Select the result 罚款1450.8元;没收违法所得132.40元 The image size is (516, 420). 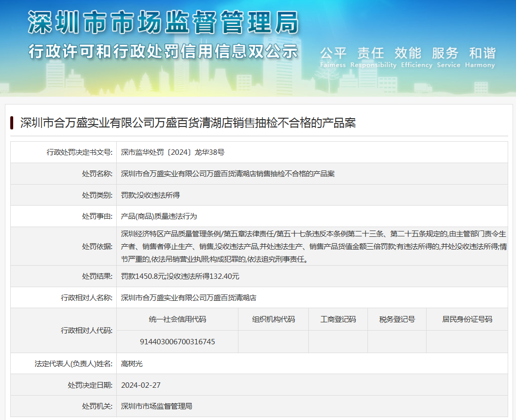tap(180, 276)
